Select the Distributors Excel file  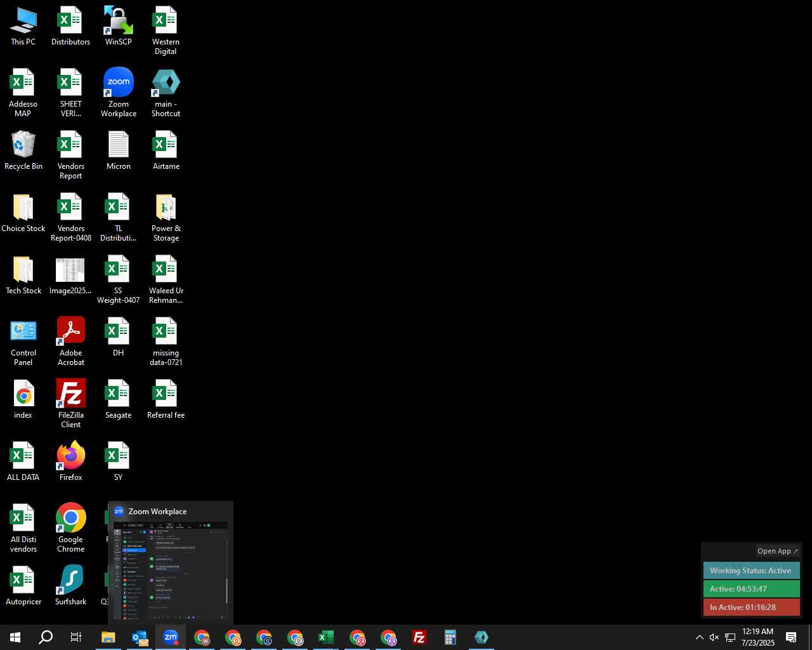pyautogui.click(x=70, y=27)
